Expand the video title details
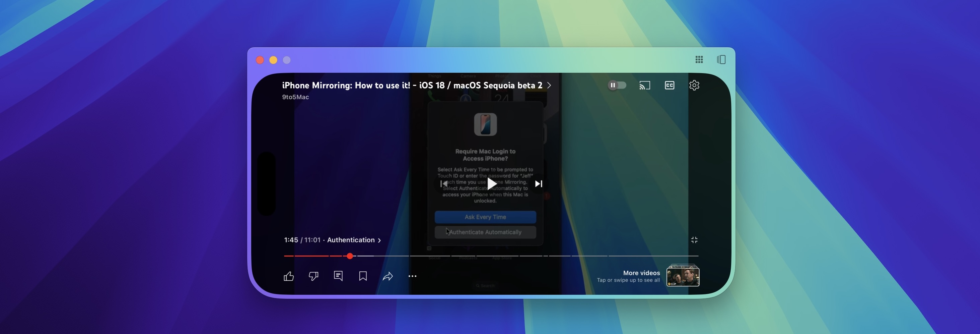Image resolution: width=980 pixels, height=334 pixels. (549, 85)
